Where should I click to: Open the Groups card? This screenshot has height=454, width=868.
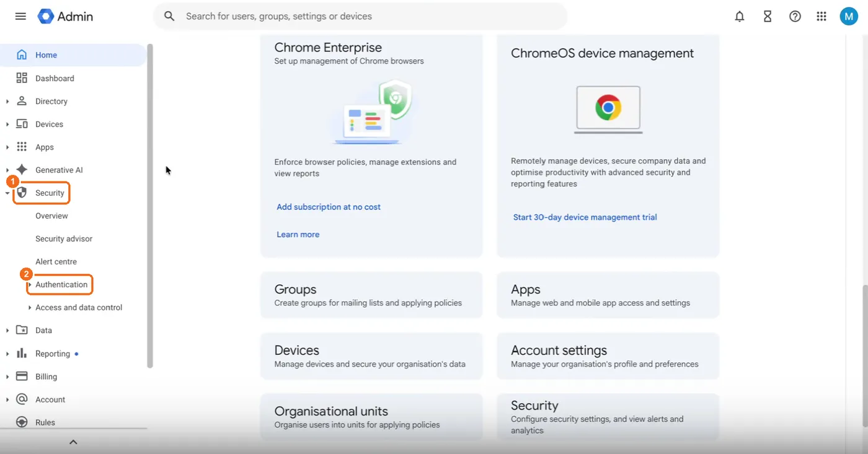(371, 295)
